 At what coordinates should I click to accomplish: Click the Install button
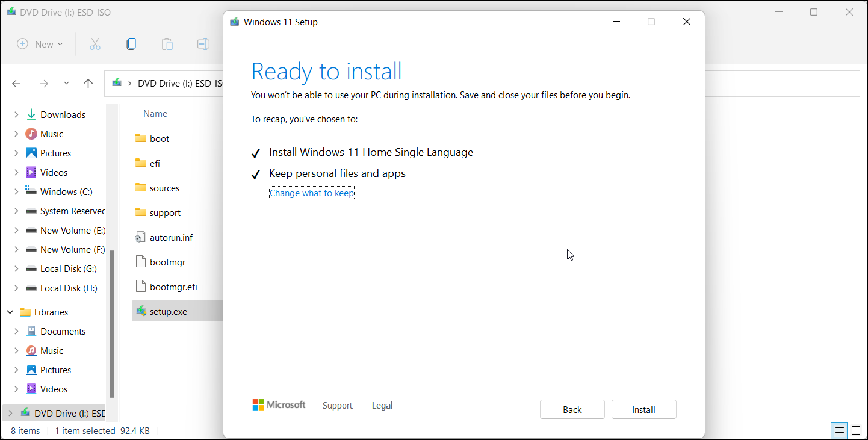click(643, 409)
